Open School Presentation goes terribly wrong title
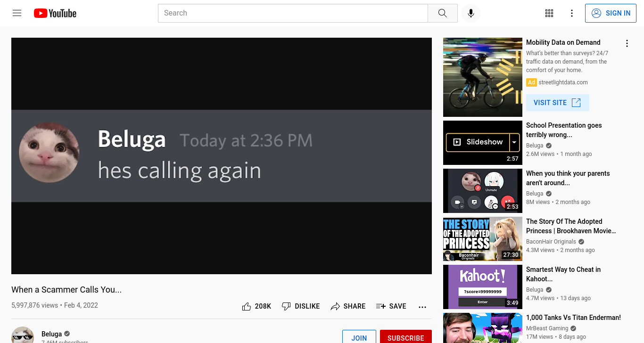The height and width of the screenshot is (343, 644). point(564,130)
